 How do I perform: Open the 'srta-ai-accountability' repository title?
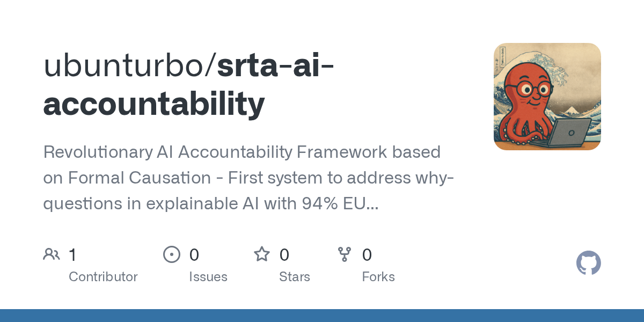pos(189,85)
